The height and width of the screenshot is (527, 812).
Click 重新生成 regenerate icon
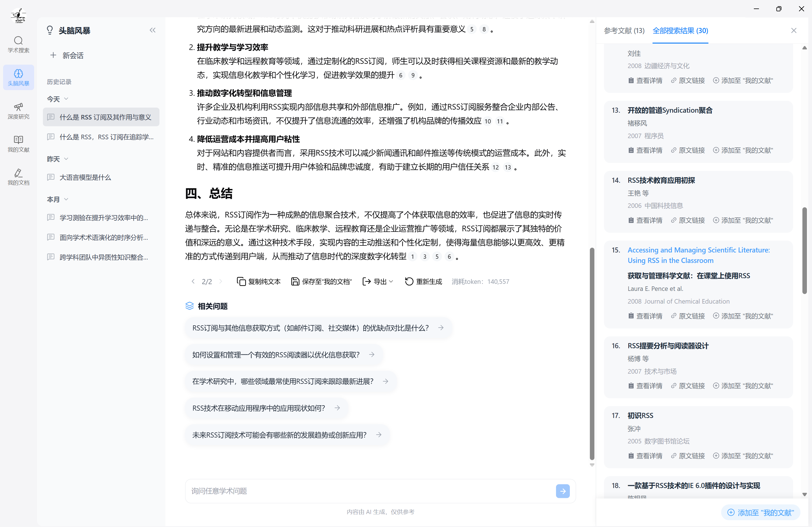409,282
